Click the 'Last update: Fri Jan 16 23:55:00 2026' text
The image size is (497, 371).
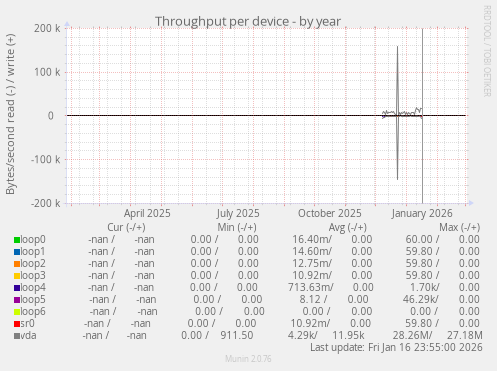(x=396, y=347)
